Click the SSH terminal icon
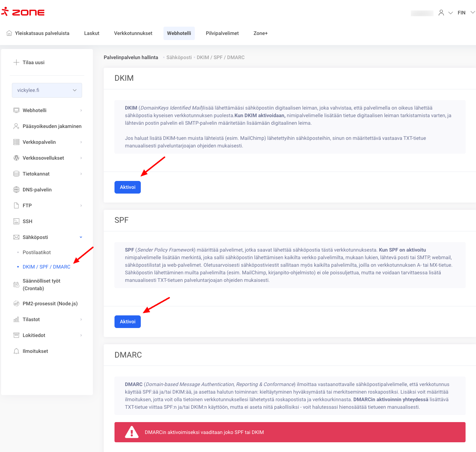Image resolution: width=476 pixels, height=452 pixels. point(16,221)
